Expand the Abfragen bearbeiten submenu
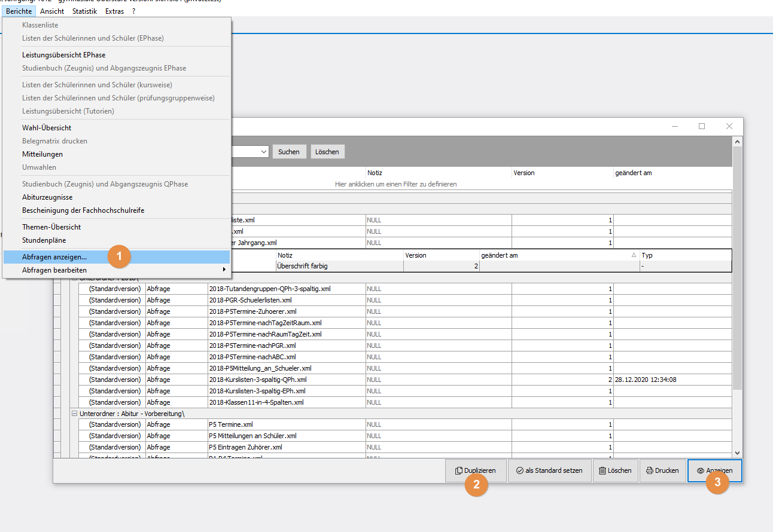Image resolution: width=773 pixels, height=532 pixels. point(117,270)
